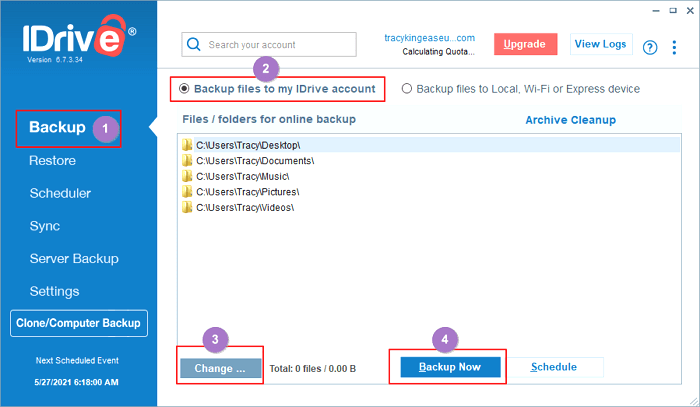The height and width of the screenshot is (407, 700).
Task: Open Settings in the sidebar
Action: point(54,291)
